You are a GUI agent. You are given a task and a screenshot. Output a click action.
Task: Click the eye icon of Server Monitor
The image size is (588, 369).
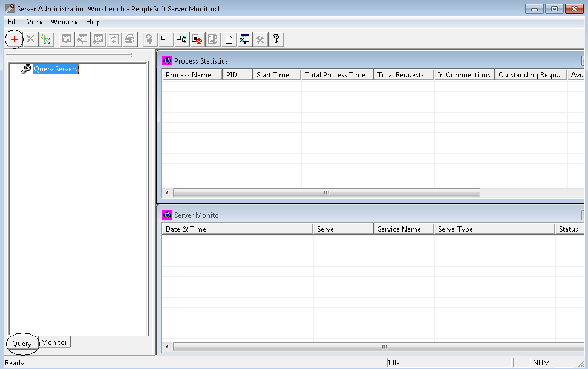click(167, 215)
